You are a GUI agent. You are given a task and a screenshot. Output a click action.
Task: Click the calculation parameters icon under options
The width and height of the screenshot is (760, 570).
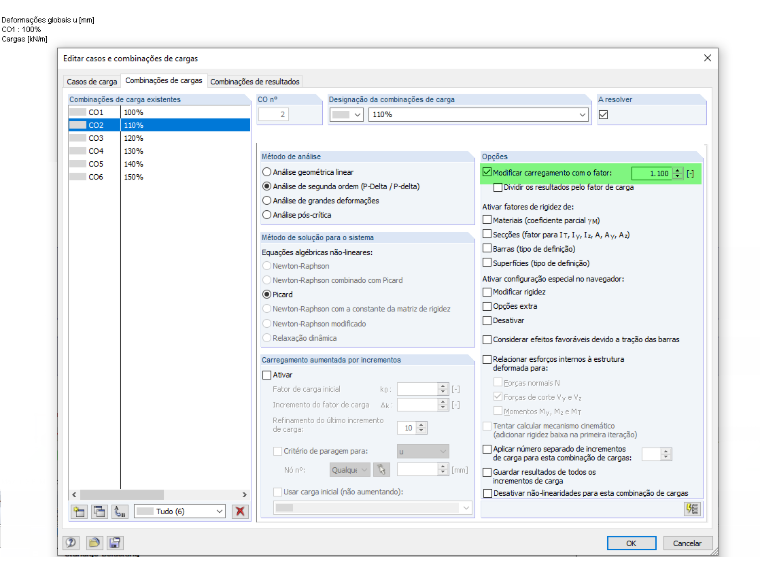click(692, 509)
